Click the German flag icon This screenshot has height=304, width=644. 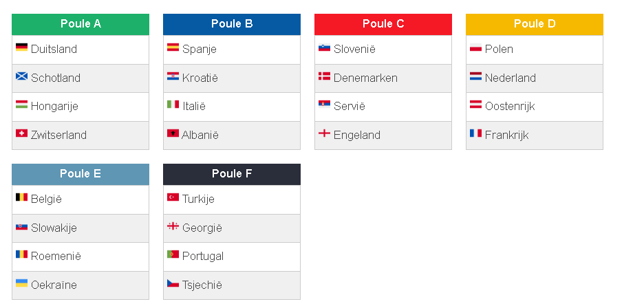(x=21, y=47)
